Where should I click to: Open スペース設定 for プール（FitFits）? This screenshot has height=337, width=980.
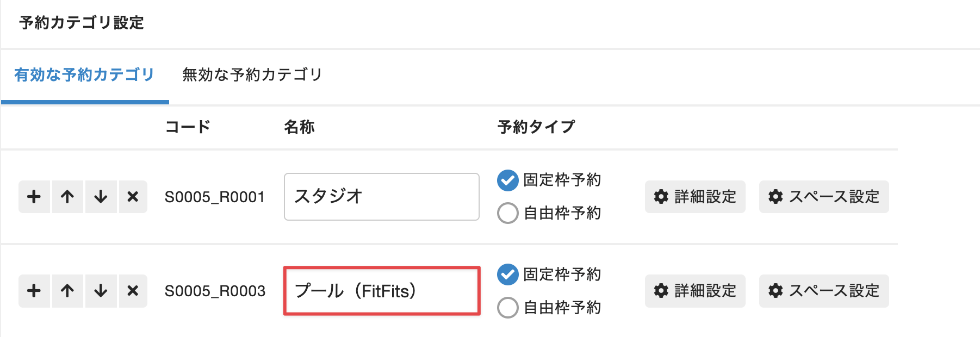click(x=823, y=291)
